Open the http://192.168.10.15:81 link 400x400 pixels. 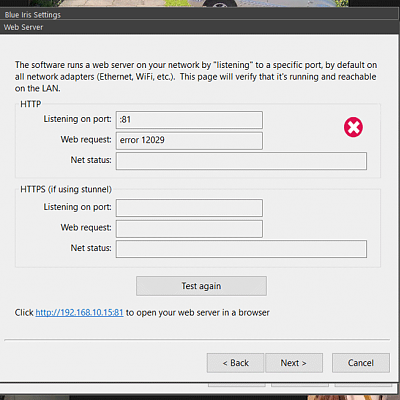pyautogui.click(x=79, y=313)
